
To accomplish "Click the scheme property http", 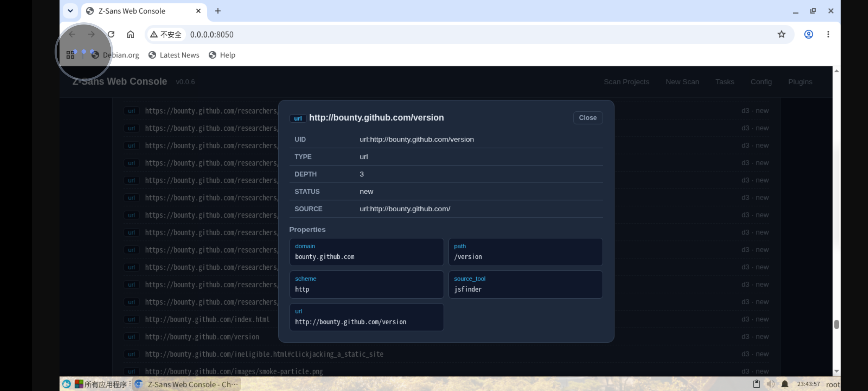I will (367, 284).
